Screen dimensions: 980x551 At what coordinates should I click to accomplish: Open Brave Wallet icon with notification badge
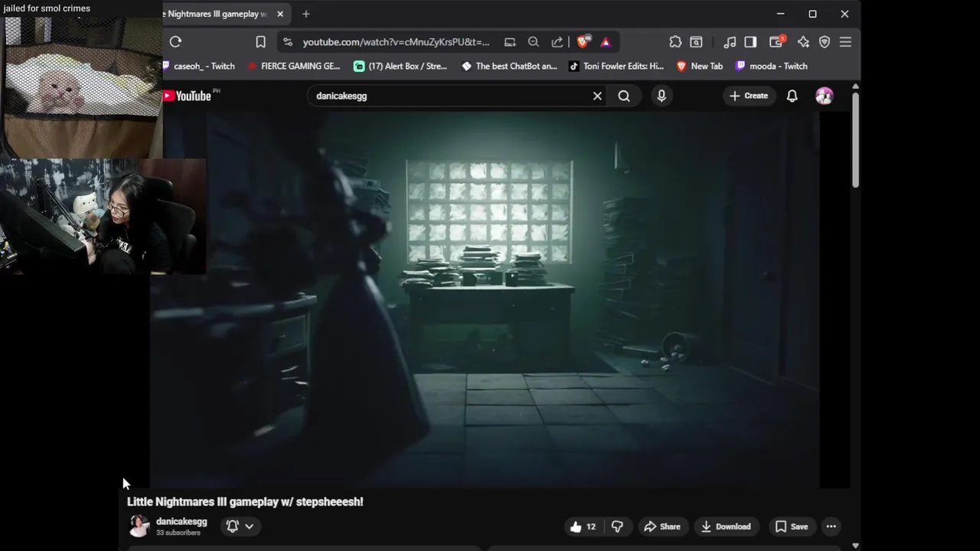[776, 42]
